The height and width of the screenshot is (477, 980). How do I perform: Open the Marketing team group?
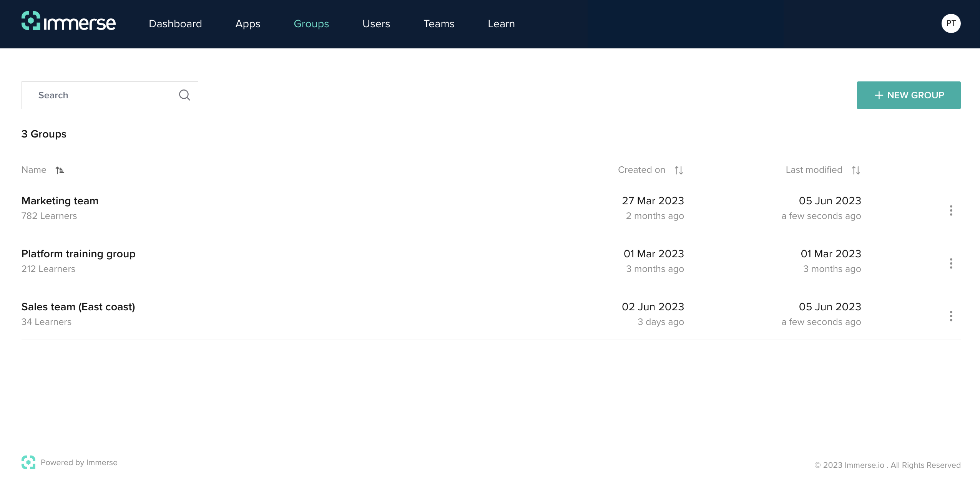(60, 201)
